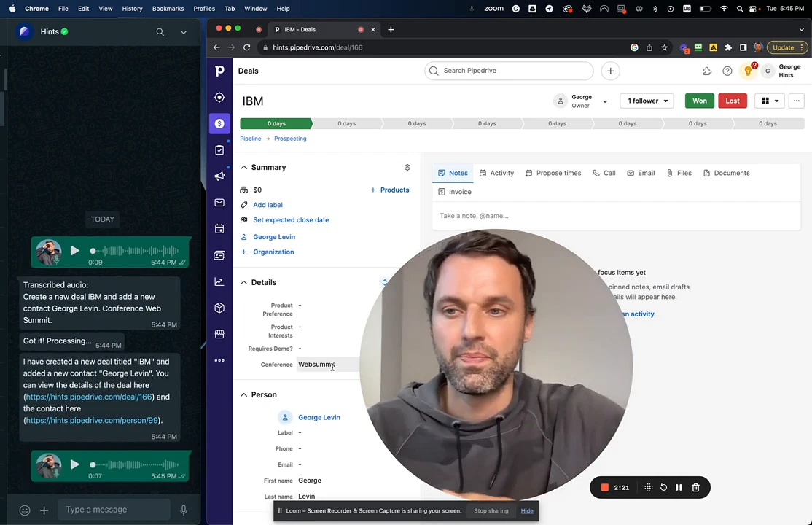Viewport: 812px width, 525px height.
Task: Mark the IBM deal as Won
Action: (699, 101)
